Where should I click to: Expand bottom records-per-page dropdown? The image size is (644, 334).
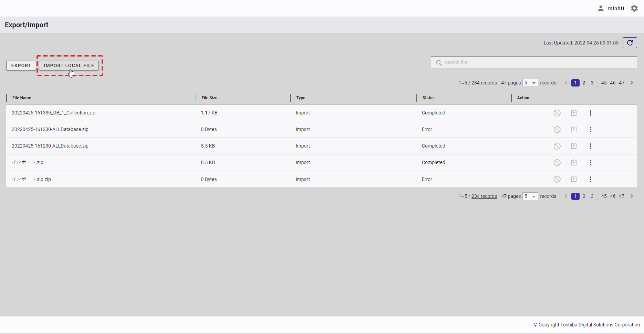[x=530, y=196]
